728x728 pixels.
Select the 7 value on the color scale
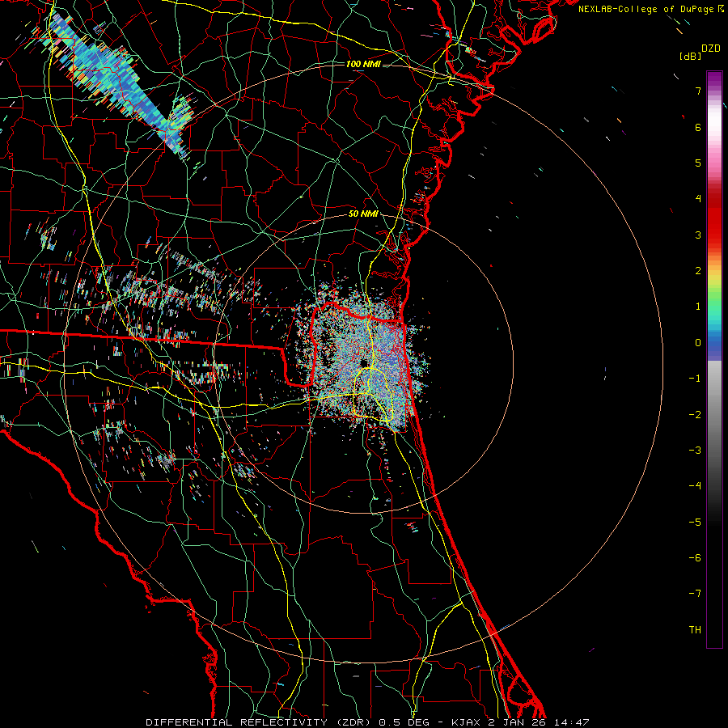[x=698, y=91]
